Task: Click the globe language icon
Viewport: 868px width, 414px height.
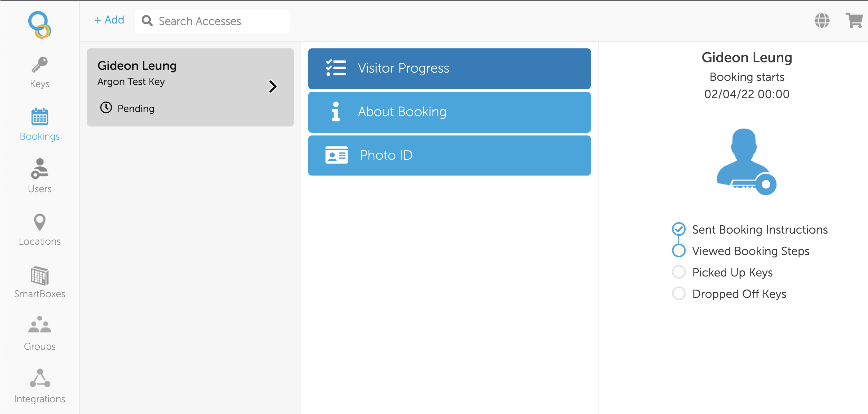Action: point(822,21)
